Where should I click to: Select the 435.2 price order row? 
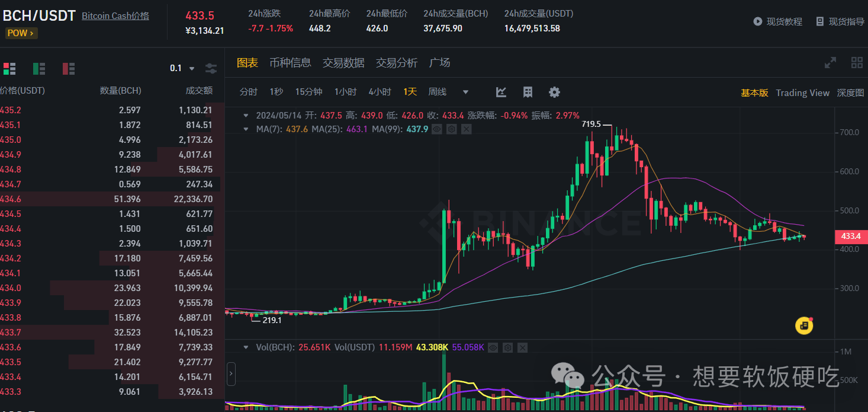pos(112,110)
